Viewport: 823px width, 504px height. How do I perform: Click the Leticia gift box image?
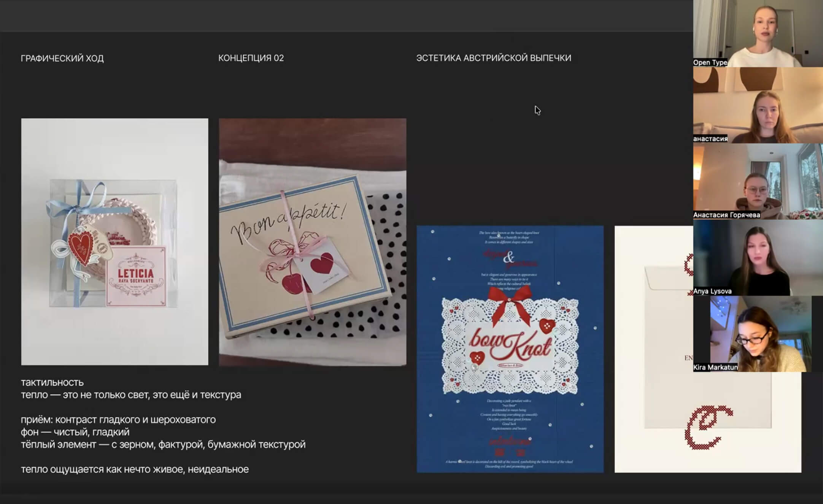click(114, 242)
